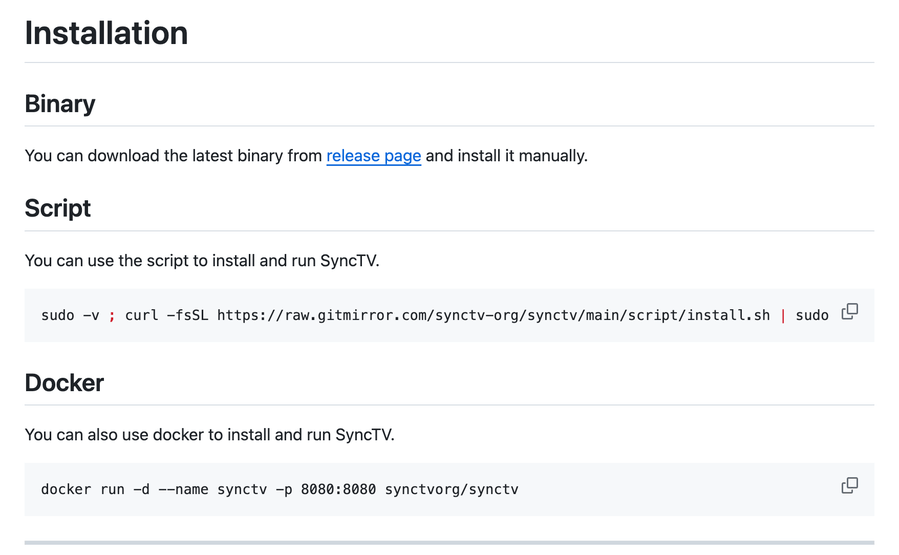Open the release page link

[374, 156]
